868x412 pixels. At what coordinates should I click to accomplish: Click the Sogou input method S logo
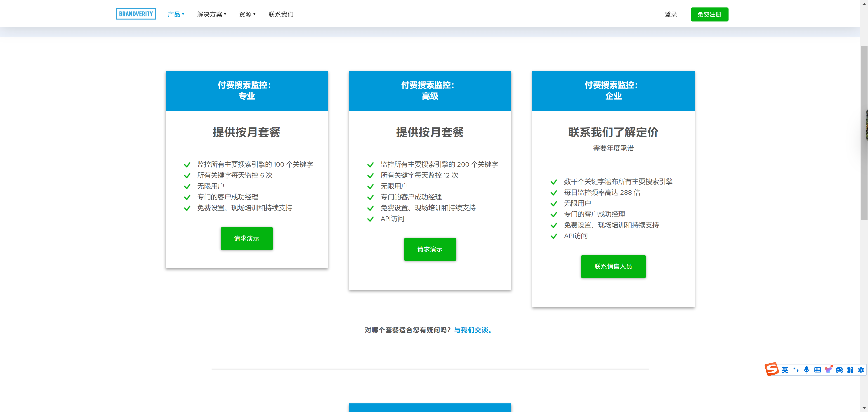tap(771, 369)
